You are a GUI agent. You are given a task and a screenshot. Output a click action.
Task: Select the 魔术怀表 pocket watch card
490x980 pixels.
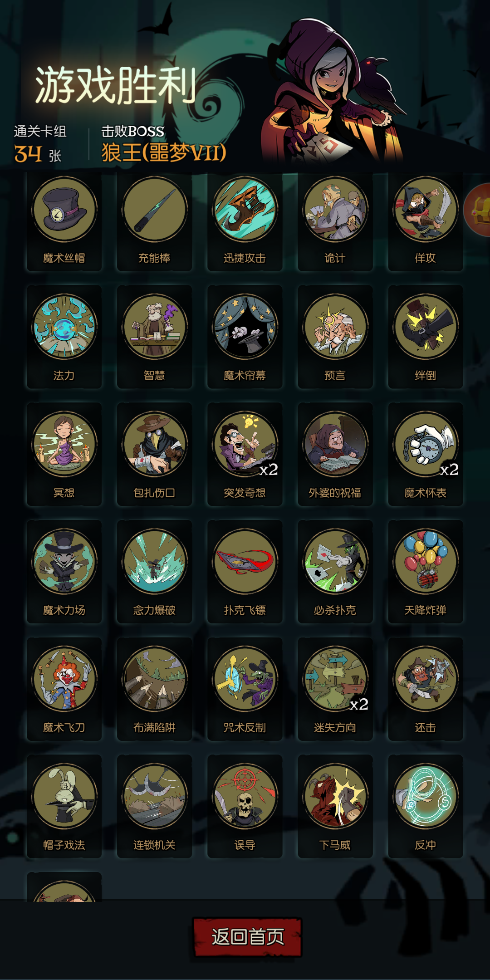click(x=426, y=454)
